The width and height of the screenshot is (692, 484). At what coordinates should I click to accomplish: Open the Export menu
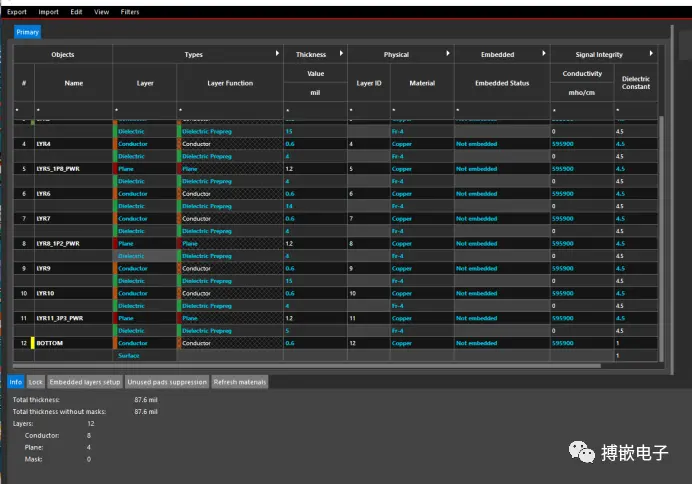(17, 12)
